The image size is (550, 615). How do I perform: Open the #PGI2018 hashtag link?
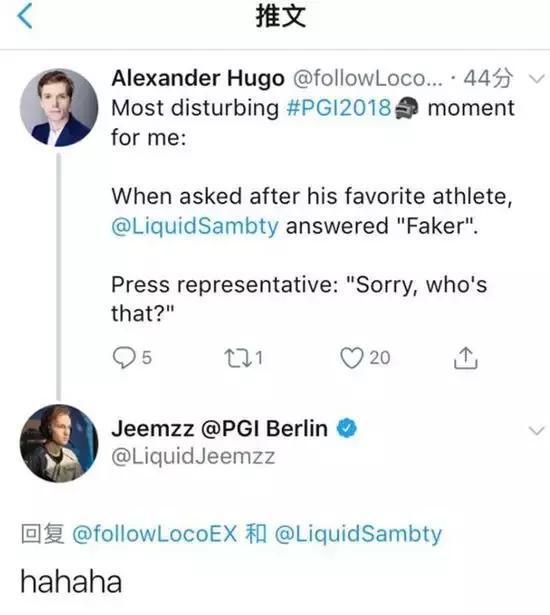coord(339,108)
